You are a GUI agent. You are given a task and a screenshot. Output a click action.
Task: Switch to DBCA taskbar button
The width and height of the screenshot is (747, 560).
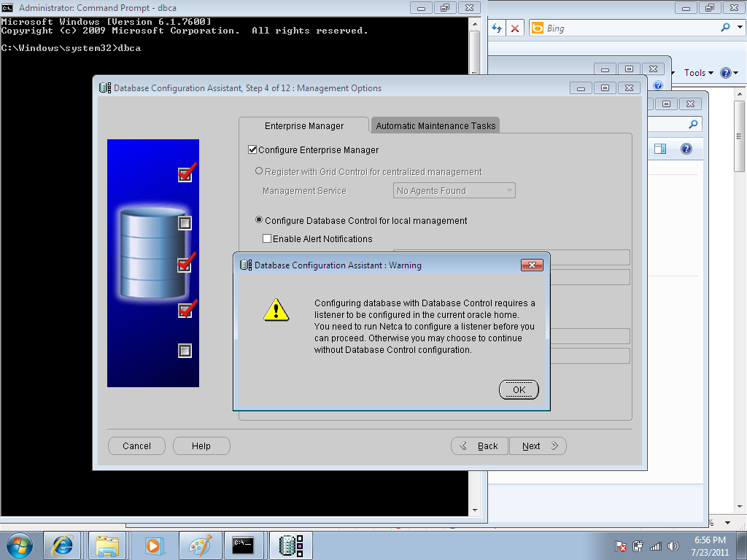[x=291, y=545]
